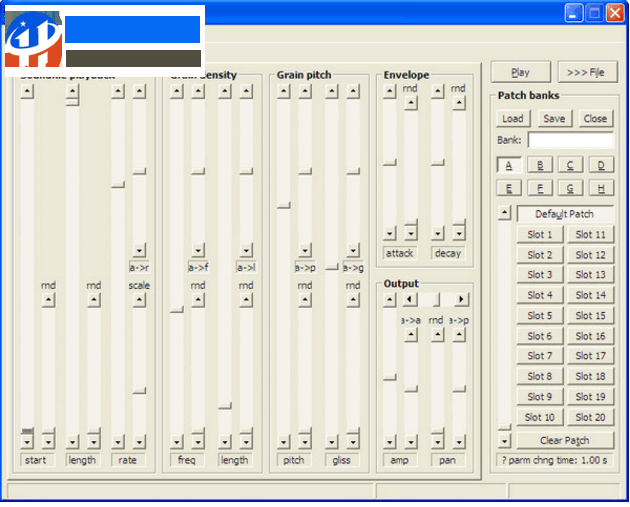Click the scale slider up arrow

139,300
